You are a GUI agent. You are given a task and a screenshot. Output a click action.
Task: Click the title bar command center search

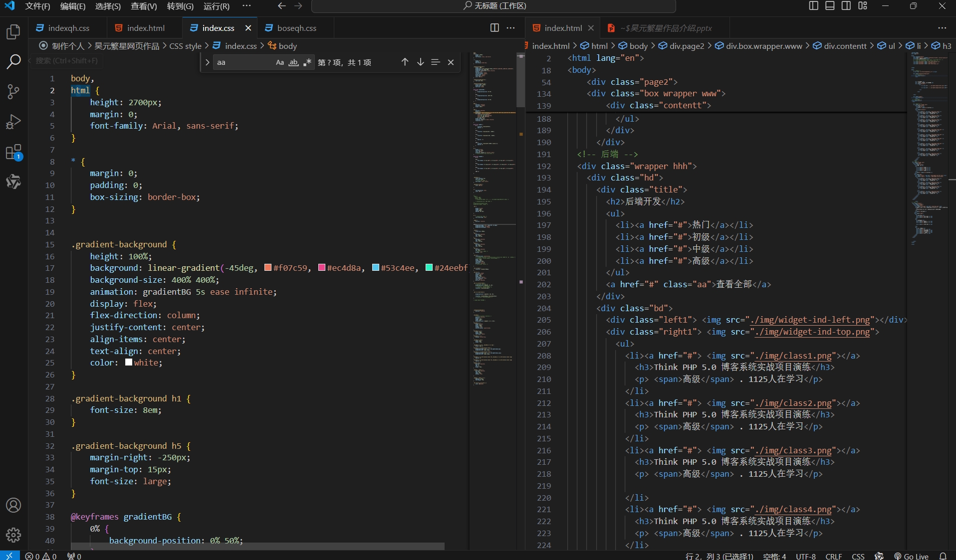coord(494,6)
